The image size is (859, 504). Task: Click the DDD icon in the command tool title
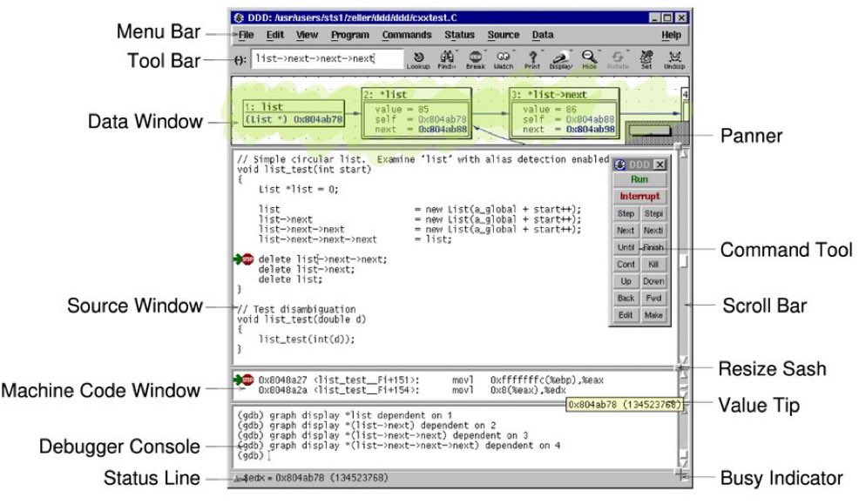coord(619,165)
